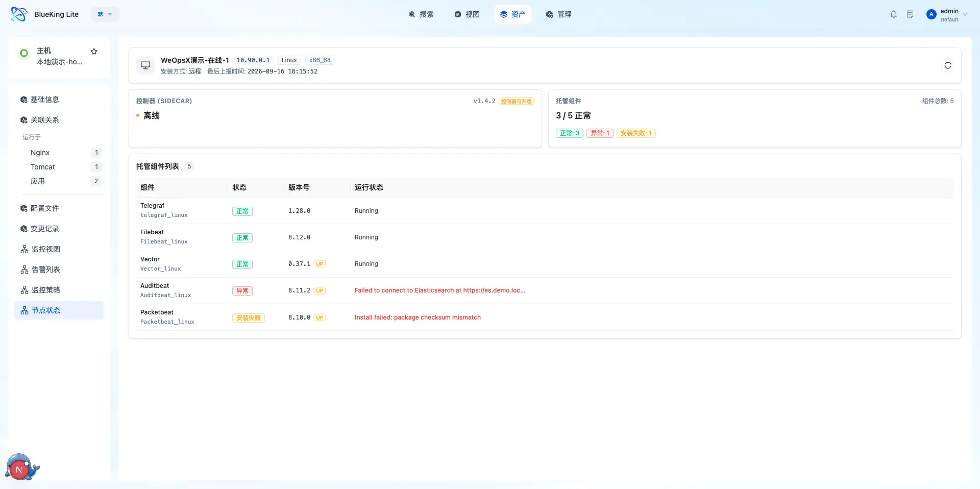This screenshot has width=980, height=489.
Task: Click the host monitor icon beside WeOpsX演示-在线-1
Action: (145, 65)
